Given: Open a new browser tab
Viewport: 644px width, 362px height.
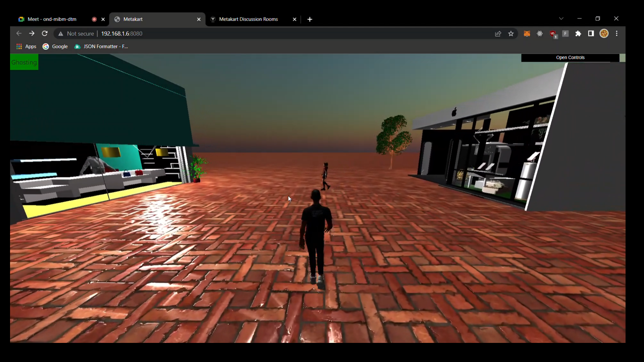Looking at the screenshot, I should coord(310,19).
